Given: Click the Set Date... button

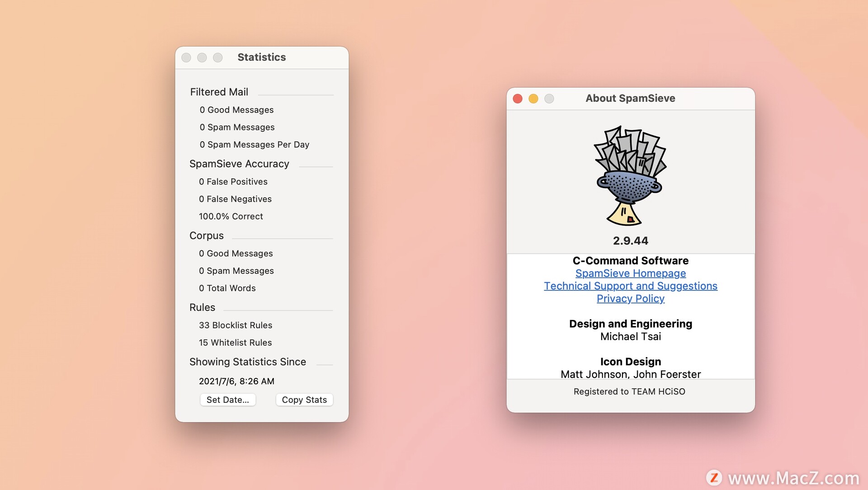Looking at the screenshot, I should (228, 400).
